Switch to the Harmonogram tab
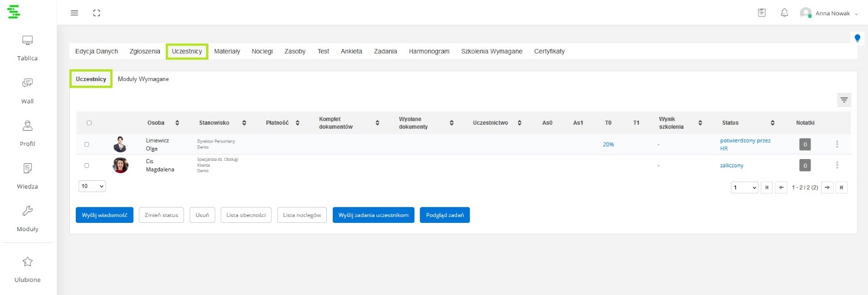 coord(429,51)
